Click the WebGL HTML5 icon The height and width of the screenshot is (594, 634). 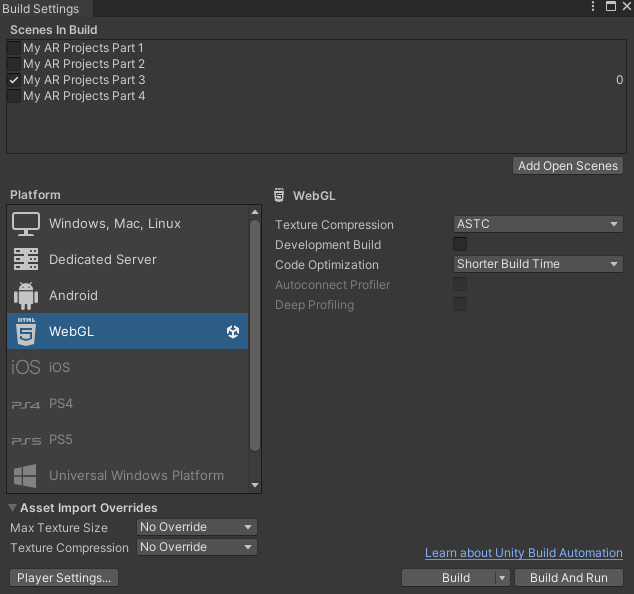coord(26,332)
